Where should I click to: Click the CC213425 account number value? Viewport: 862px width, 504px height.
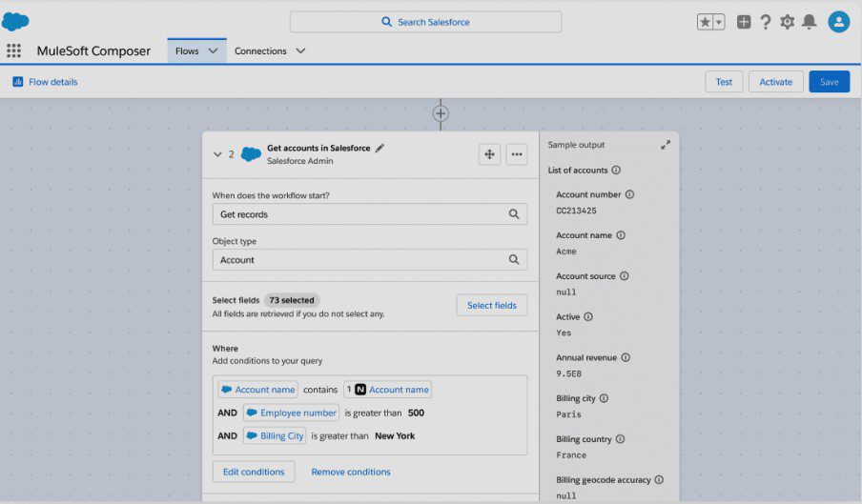[x=576, y=211]
